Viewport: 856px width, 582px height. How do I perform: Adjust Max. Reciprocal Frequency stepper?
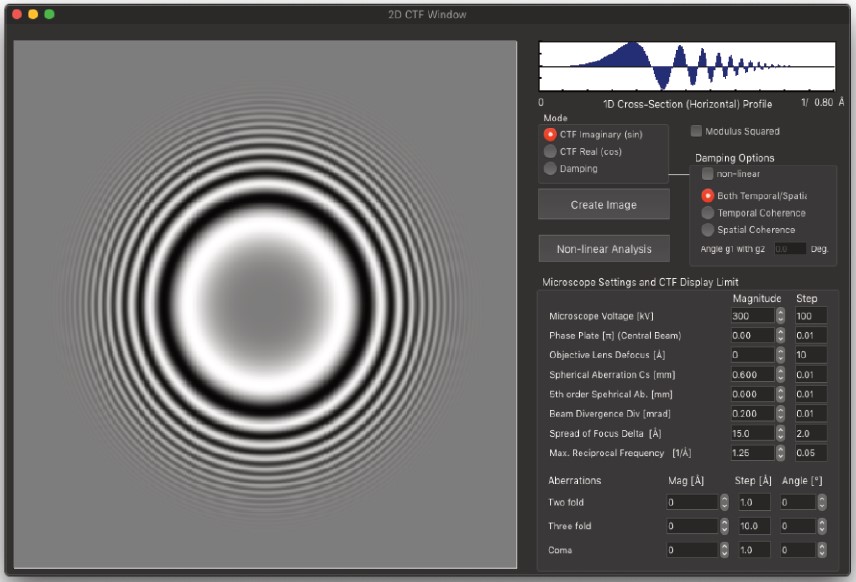781,453
